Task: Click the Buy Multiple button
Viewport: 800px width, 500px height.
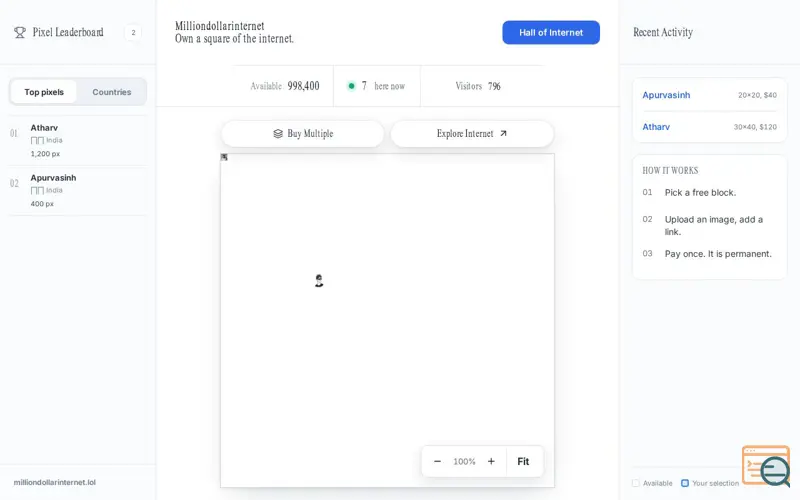Action: tap(303, 134)
